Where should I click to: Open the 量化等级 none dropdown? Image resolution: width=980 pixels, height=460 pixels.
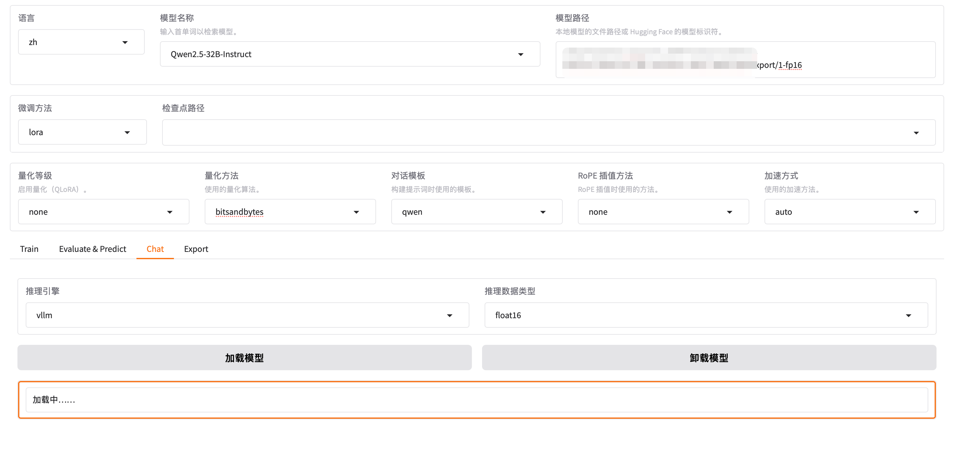click(x=103, y=212)
